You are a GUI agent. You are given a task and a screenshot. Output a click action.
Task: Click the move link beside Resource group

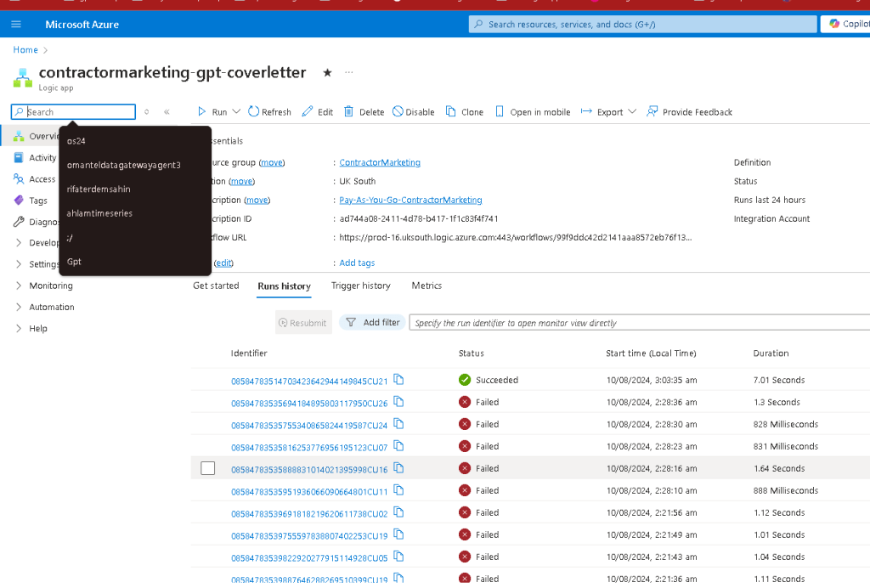click(x=272, y=162)
